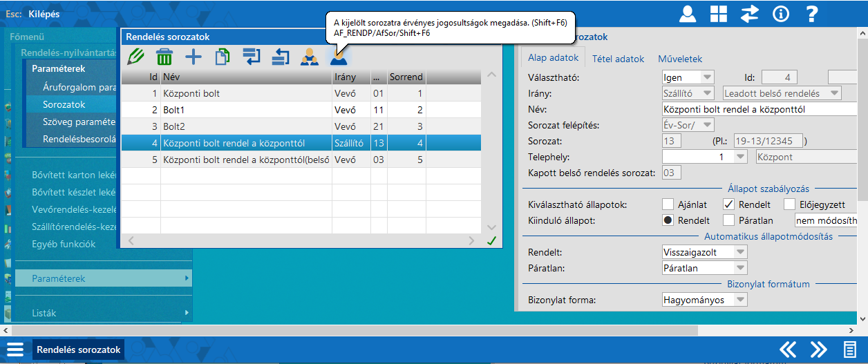868x364 pixels.
Task: Click the two-person user group icon
Action: (x=310, y=57)
